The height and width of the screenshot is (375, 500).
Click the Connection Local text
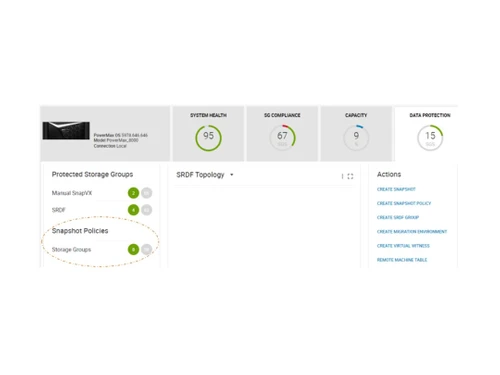pyautogui.click(x=110, y=146)
